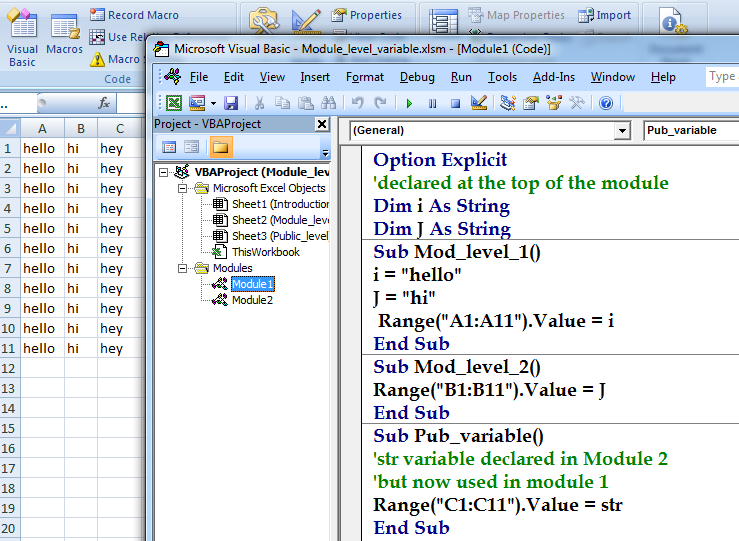
Task: Run macro with green play icon
Action: [409, 103]
